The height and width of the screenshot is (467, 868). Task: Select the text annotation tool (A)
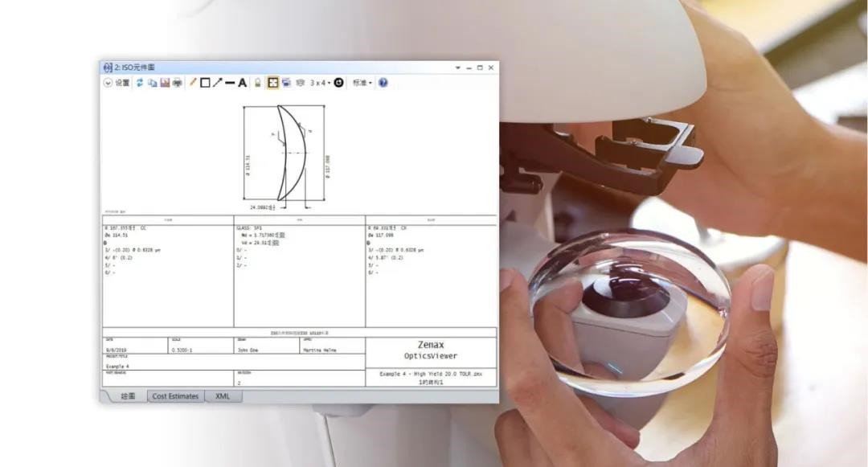tap(242, 83)
